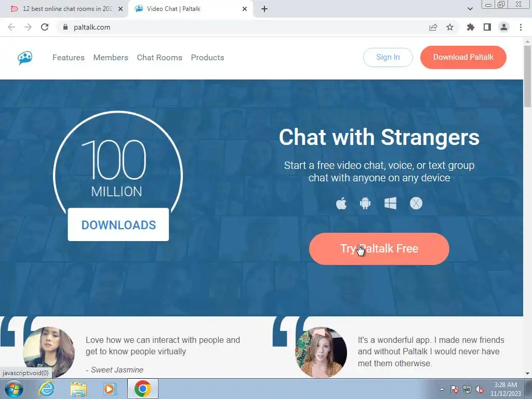
Task: Click the Windows platform icon
Action: pyautogui.click(x=390, y=204)
